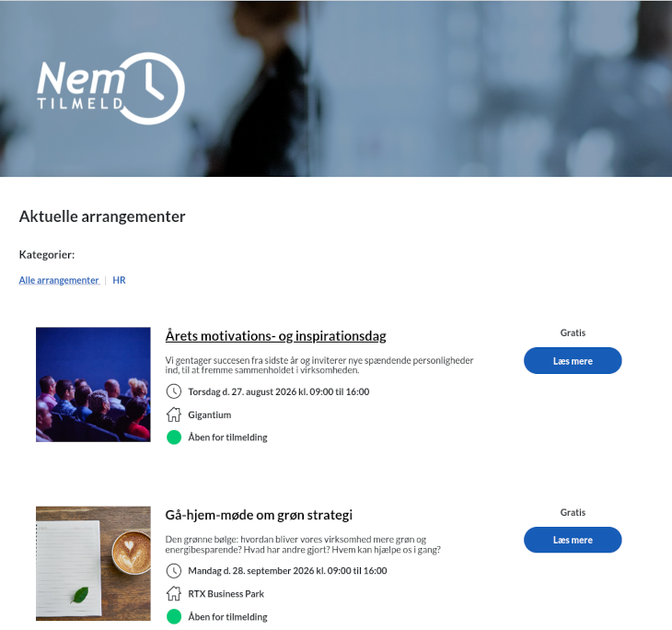Image resolution: width=672 pixels, height=630 pixels.
Task: Filter events by HR category
Action: click(x=119, y=280)
